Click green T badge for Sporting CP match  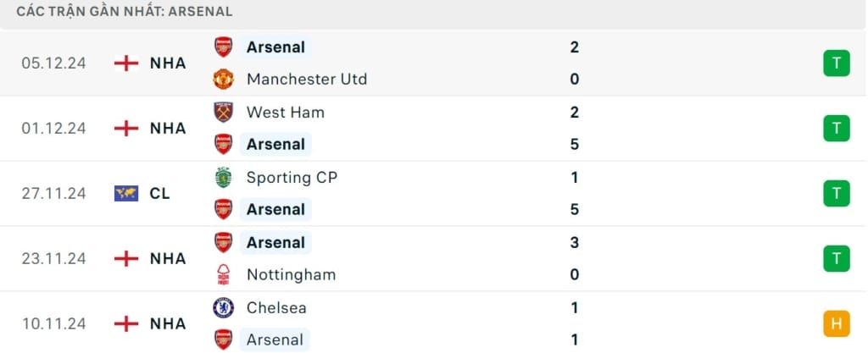(836, 193)
